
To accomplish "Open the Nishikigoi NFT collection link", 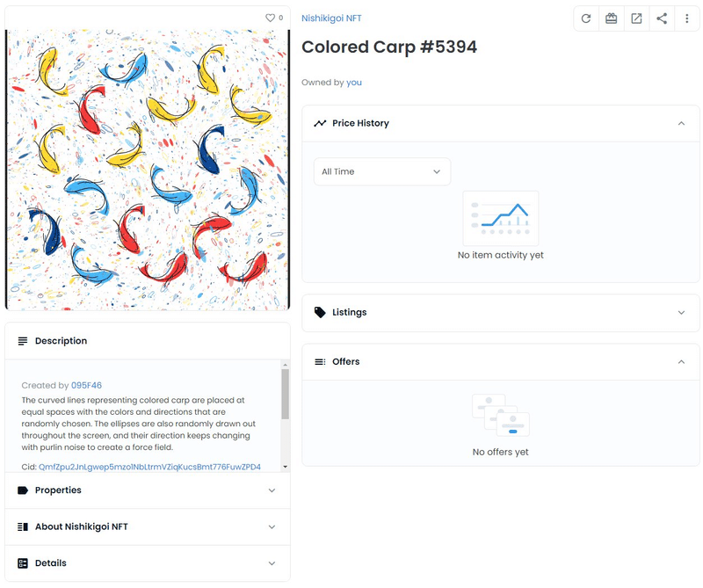I will point(331,18).
